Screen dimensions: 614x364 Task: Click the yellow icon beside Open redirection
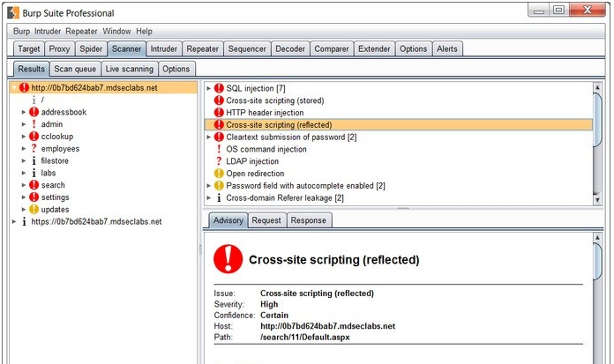219,174
